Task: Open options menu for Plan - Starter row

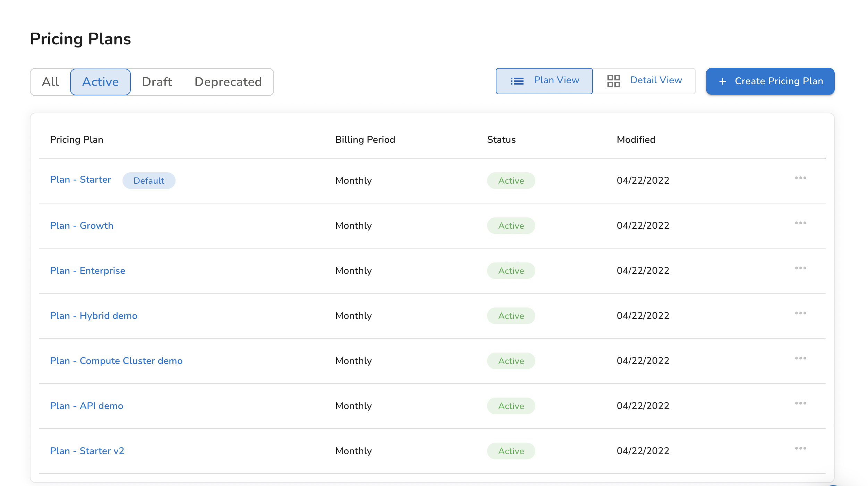Action: 800,178
